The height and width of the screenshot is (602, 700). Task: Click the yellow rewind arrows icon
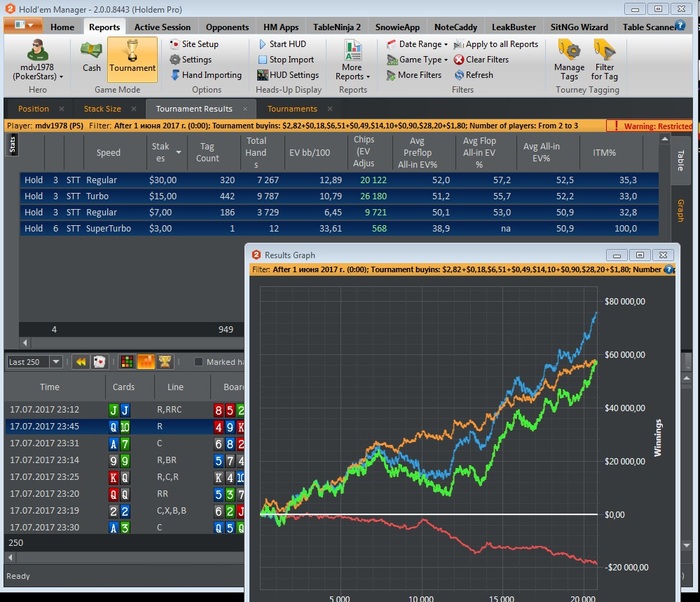(81, 362)
